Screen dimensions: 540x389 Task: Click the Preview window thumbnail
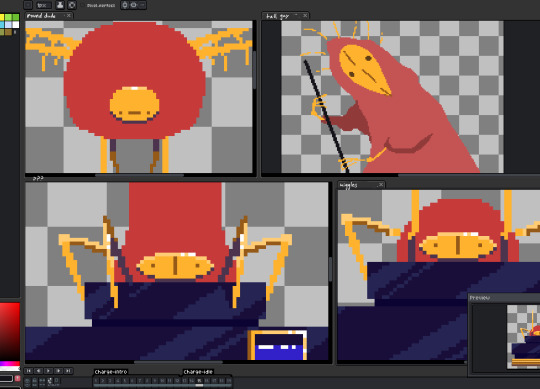tap(523, 337)
